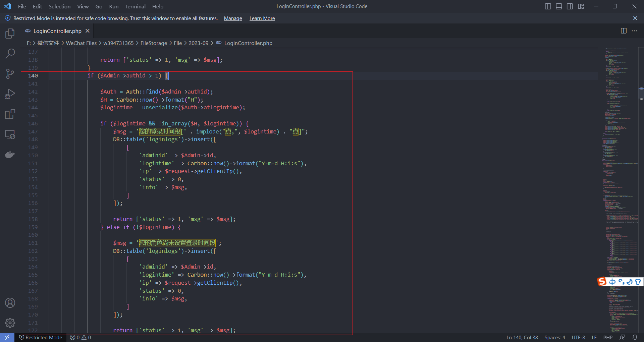Open the Extensions view

tap(10, 114)
